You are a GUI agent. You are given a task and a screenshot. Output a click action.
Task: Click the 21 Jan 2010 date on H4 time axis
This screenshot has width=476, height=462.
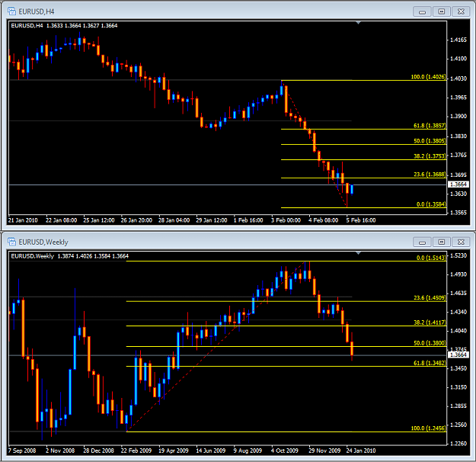23,220
